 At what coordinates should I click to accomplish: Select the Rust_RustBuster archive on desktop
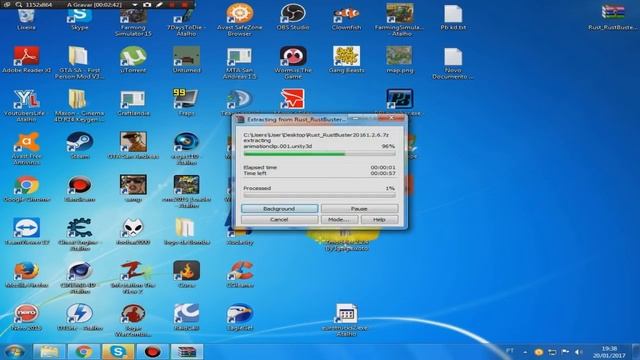click(x=613, y=17)
